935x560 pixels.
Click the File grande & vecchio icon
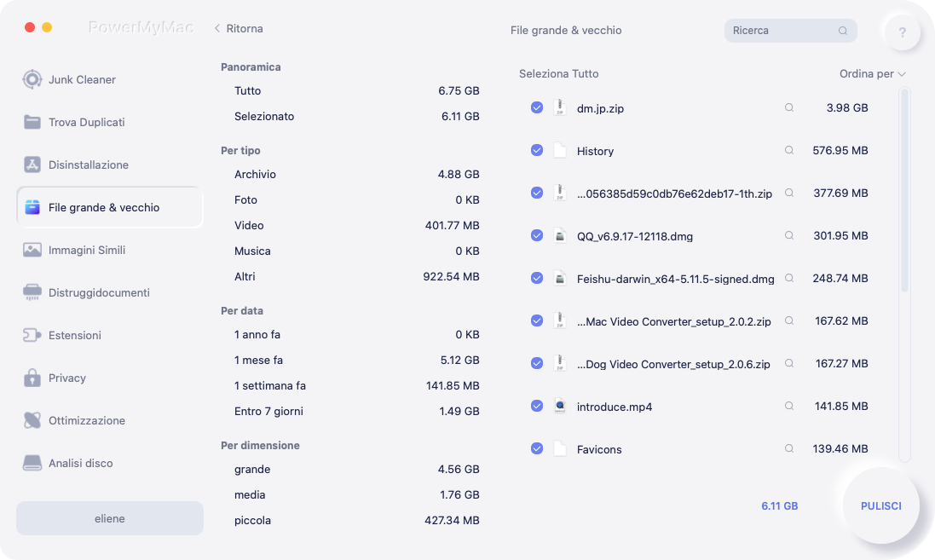32,207
